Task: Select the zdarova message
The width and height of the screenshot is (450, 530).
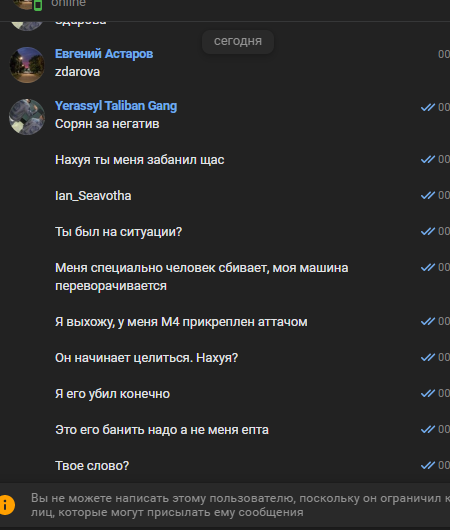Action: 77,72
